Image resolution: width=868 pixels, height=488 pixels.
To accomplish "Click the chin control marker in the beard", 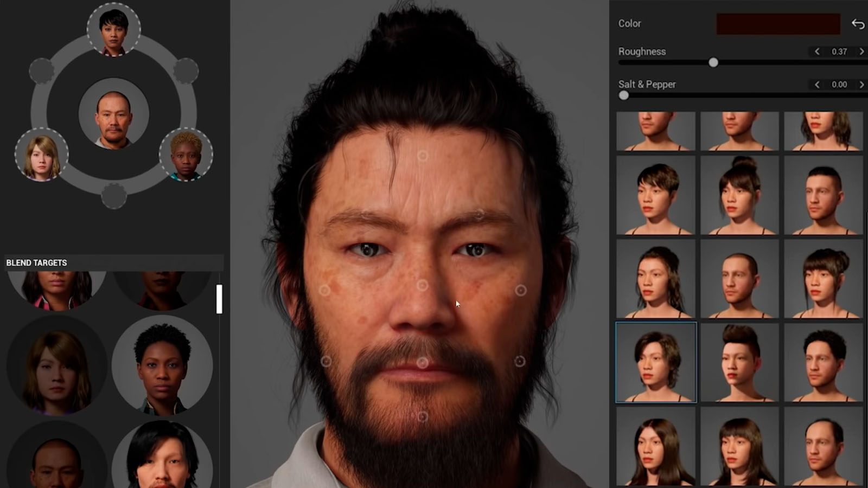I will pos(423,416).
